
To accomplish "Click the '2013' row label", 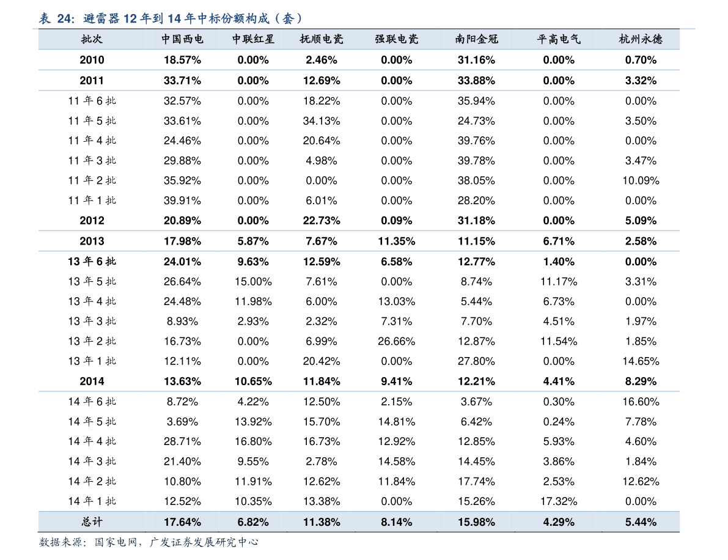I will pyautogui.click(x=92, y=241).
